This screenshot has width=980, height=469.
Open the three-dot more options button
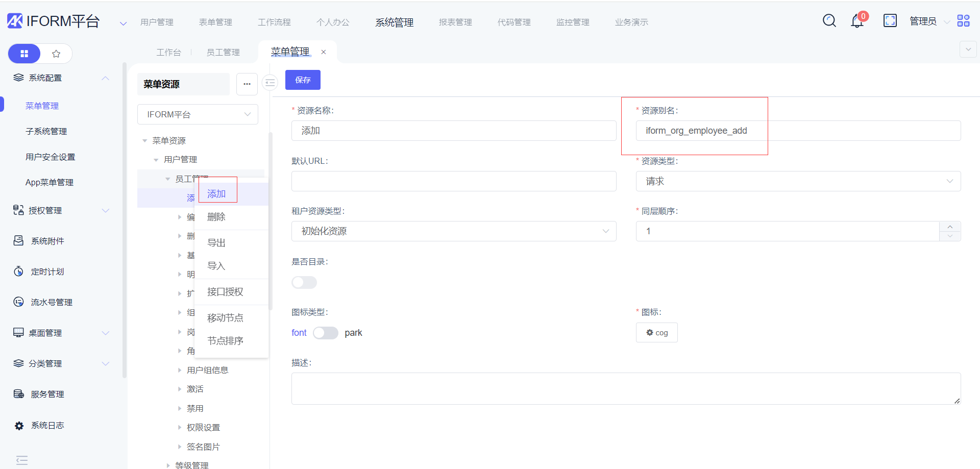(x=247, y=84)
